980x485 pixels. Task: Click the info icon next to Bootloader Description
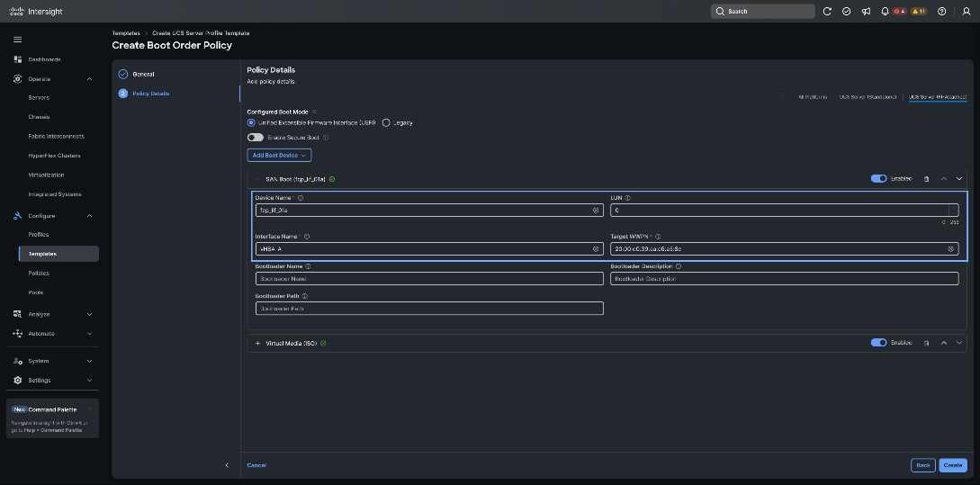tap(679, 266)
